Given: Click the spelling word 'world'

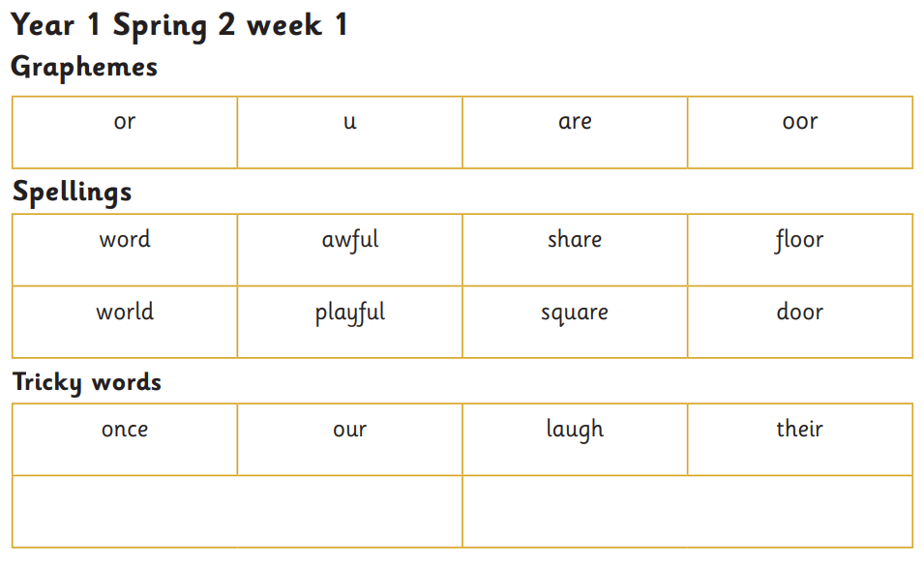Looking at the screenshot, I should pos(125,313).
